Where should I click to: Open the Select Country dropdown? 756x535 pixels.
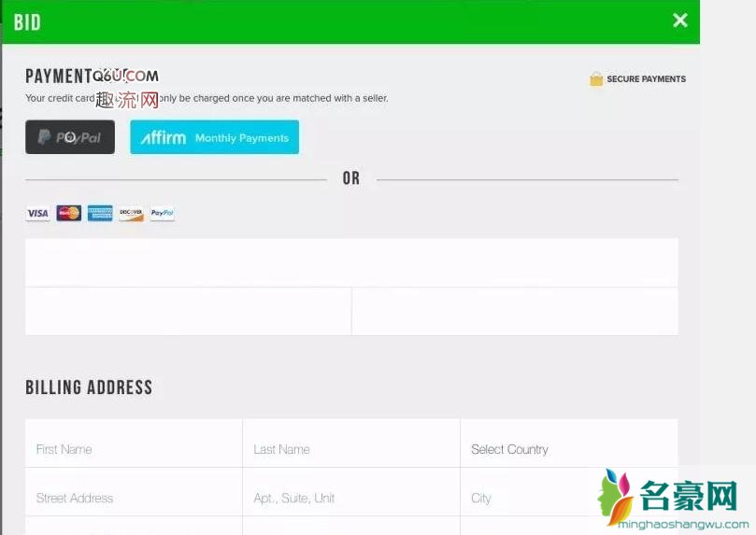click(568, 449)
